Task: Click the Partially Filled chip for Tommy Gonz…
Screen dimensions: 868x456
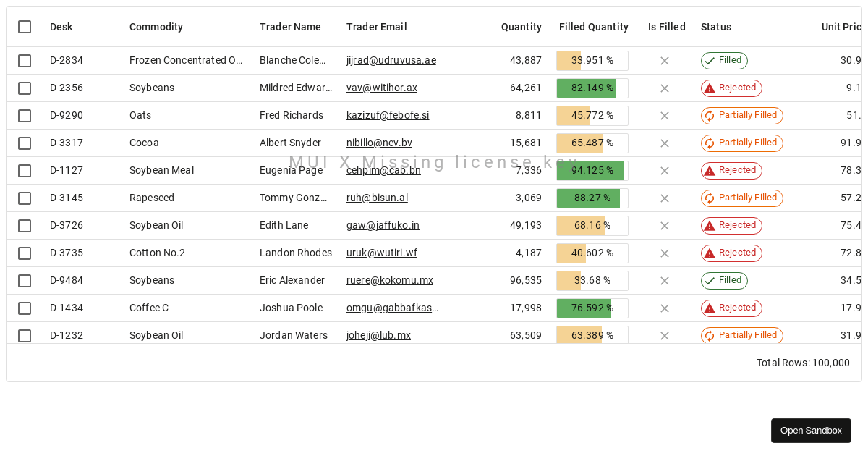Action: click(x=742, y=198)
